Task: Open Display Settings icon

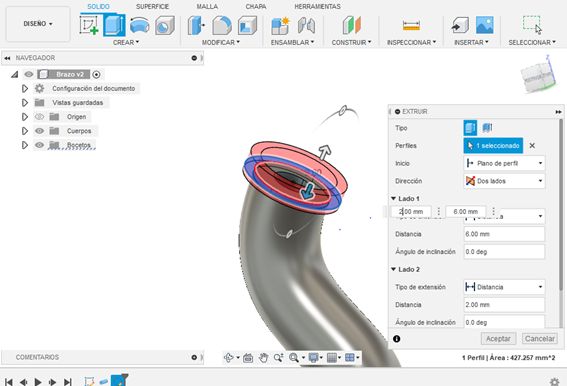Action: (x=313, y=358)
